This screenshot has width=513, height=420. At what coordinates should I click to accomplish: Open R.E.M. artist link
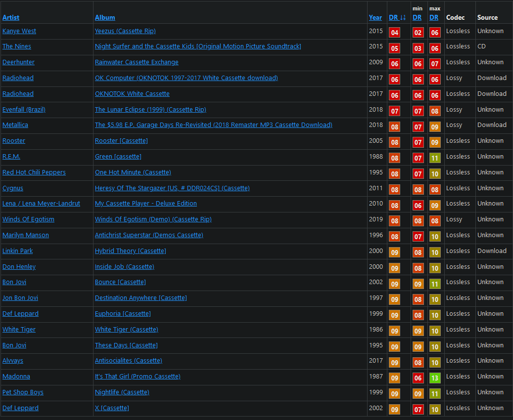point(11,157)
